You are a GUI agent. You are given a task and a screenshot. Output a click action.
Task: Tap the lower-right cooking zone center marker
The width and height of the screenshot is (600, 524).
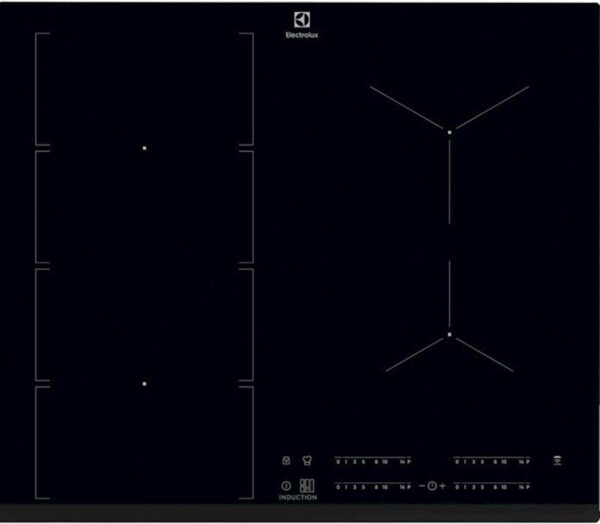point(450,334)
